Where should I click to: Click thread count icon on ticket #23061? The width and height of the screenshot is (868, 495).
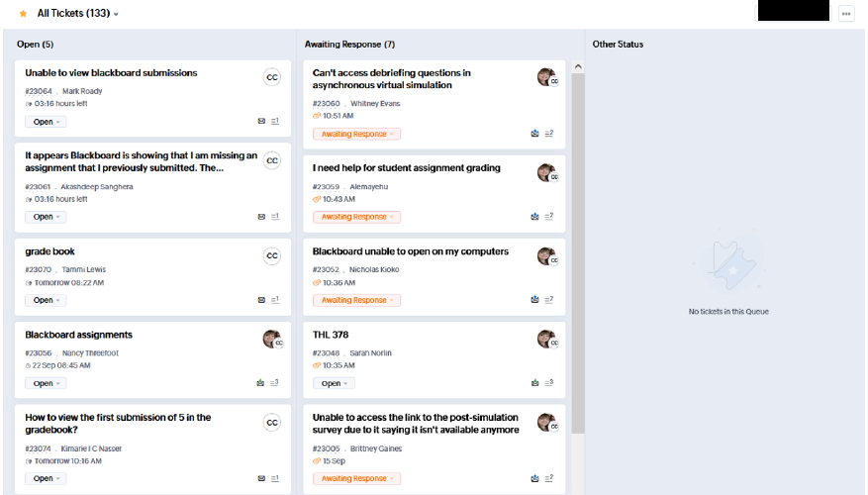tap(274, 217)
